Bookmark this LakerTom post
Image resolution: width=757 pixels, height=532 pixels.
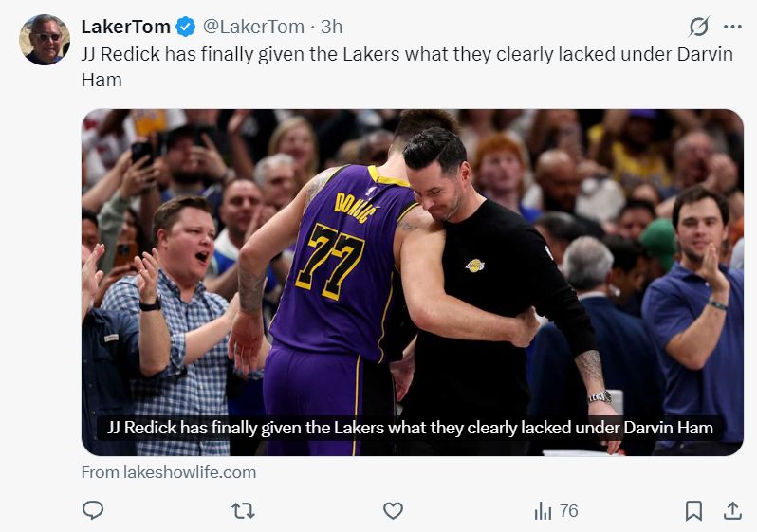tap(693, 511)
